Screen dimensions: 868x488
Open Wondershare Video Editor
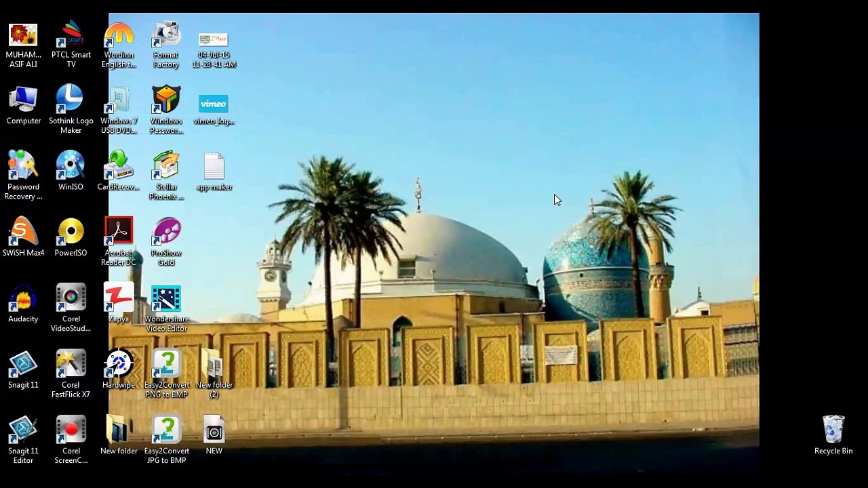click(166, 308)
